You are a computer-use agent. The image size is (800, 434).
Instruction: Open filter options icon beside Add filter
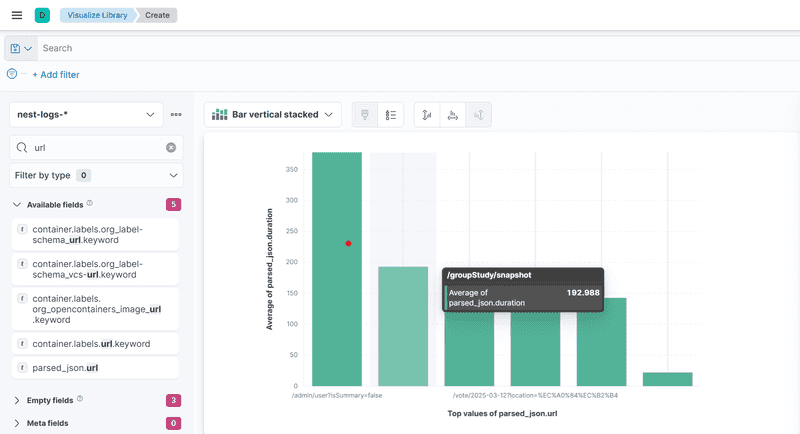pyautogui.click(x=12, y=74)
